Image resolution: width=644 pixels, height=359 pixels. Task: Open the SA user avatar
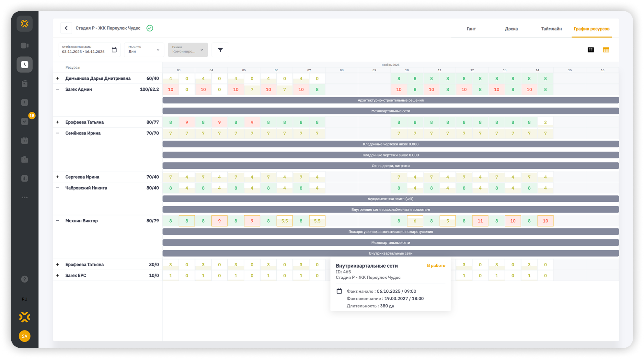25,336
